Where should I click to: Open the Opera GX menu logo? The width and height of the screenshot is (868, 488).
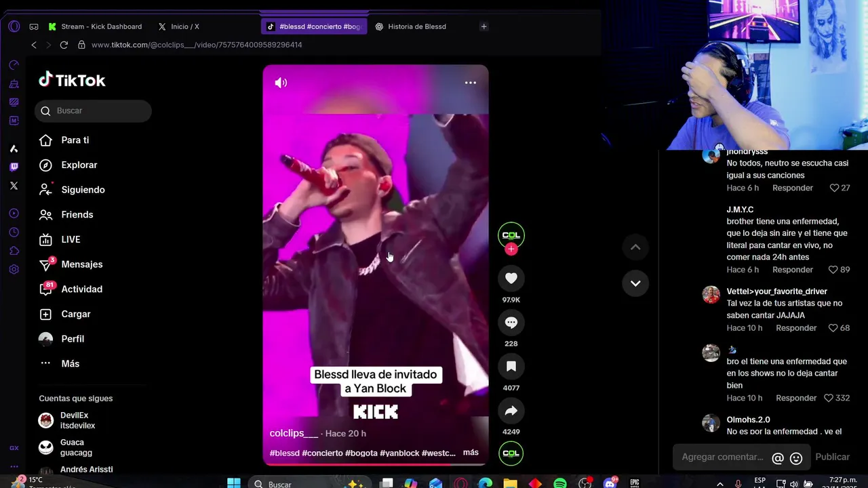tap(14, 26)
